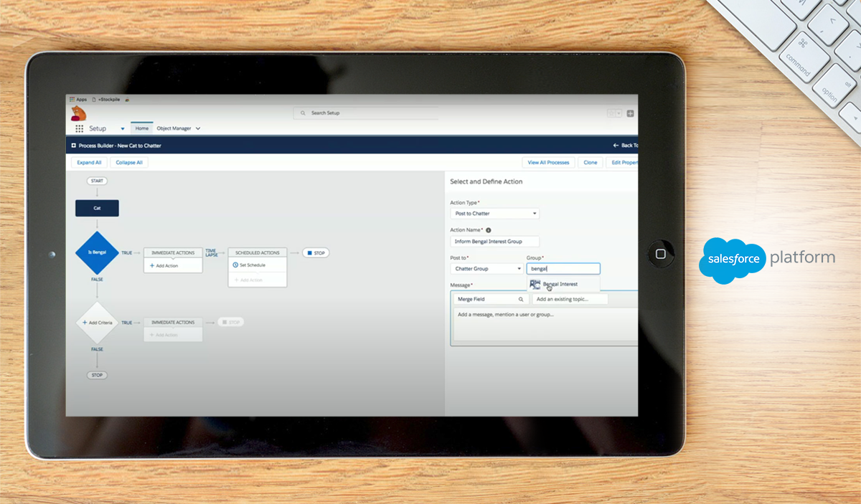The width and height of the screenshot is (861, 504).
Task: Click View All Processes button
Action: pyautogui.click(x=548, y=163)
